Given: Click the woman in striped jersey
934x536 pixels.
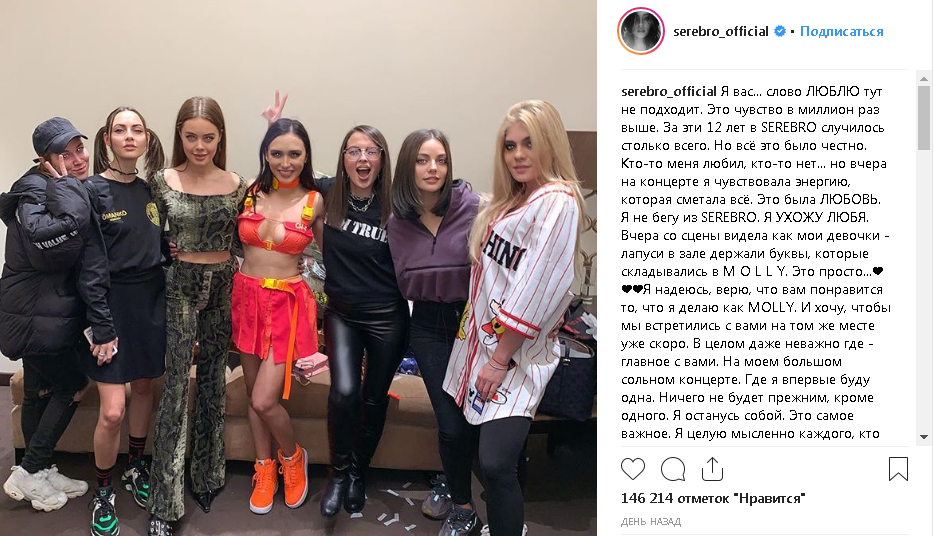Looking at the screenshot, I should [512, 310].
